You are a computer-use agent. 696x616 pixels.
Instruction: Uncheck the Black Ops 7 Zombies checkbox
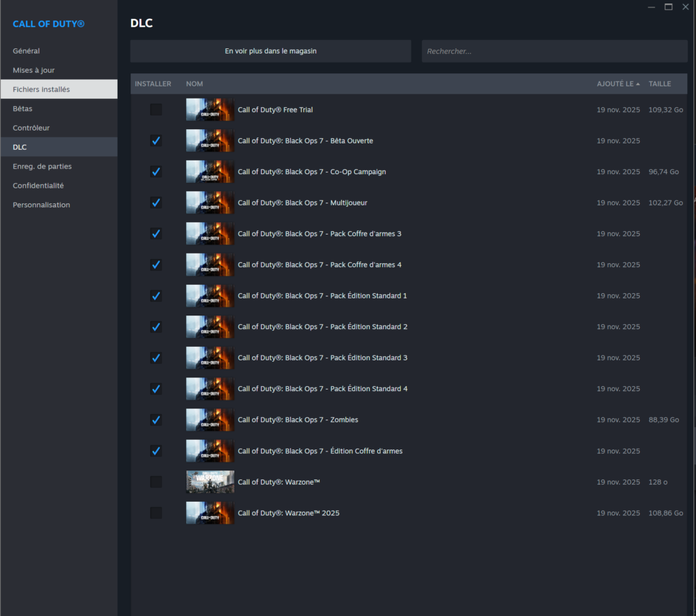(x=156, y=420)
